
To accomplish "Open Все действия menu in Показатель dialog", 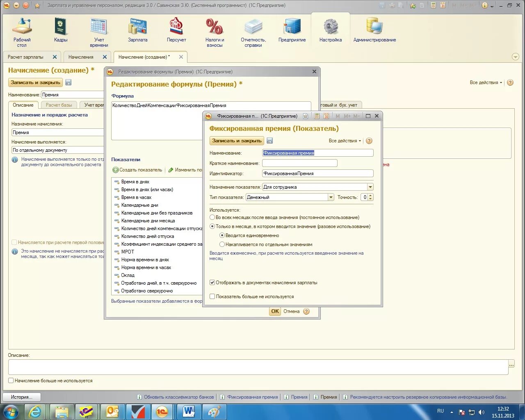I will pyautogui.click(x=345, y=141).
